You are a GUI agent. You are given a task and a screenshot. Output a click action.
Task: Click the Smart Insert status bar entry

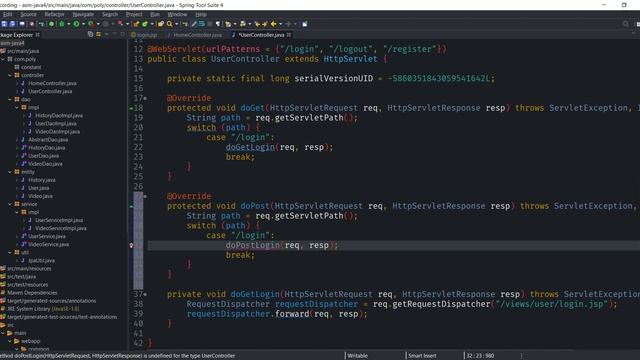(x=422, y=356)
